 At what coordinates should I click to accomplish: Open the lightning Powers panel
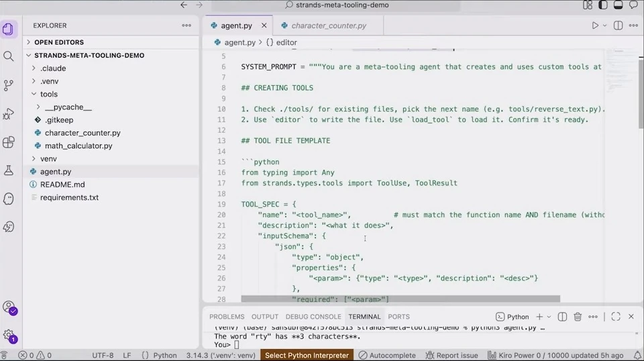click(8, 227)
